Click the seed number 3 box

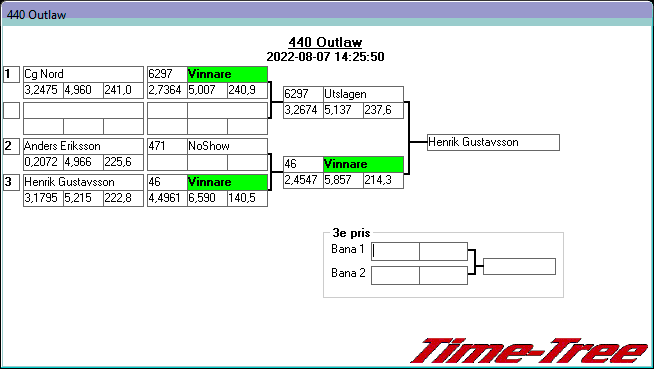[11, 182]
